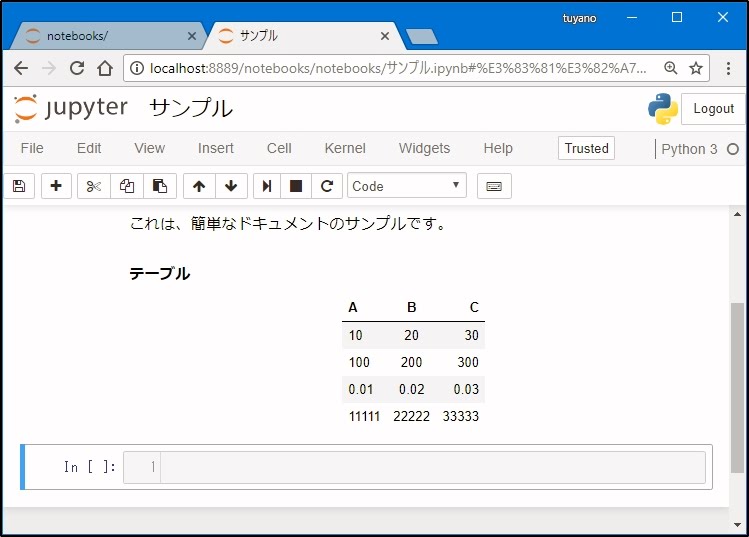
Task: Run the current cell
Action: coord(267,186)
